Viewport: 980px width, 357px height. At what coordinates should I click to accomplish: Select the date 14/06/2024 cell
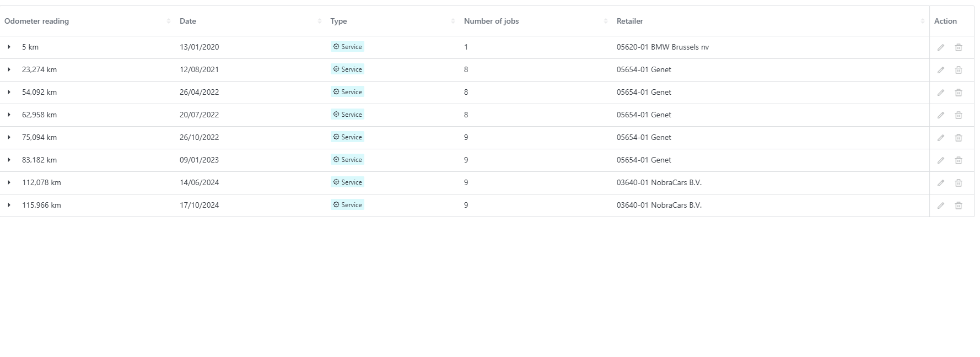pos(199,182)
